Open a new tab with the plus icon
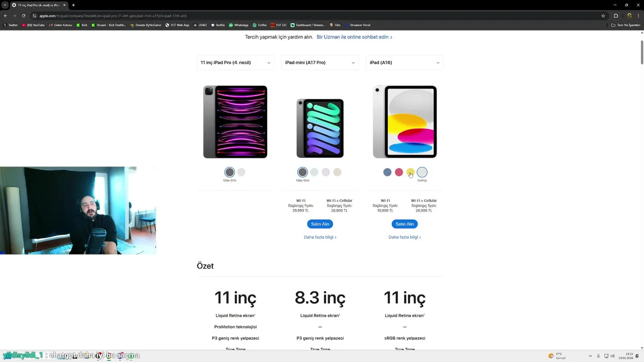Screen dimensions: 644x362 coord(73,5)
